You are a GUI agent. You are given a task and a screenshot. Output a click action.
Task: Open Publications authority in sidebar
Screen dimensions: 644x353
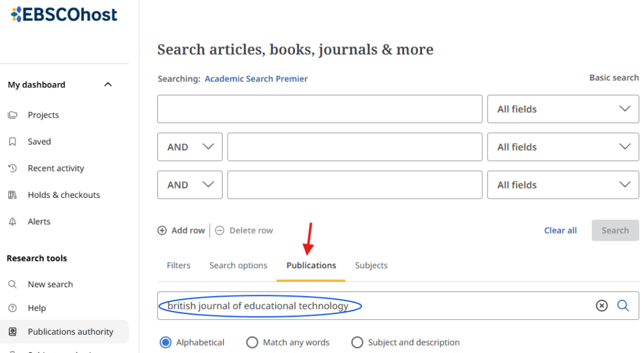pos(64,332)
